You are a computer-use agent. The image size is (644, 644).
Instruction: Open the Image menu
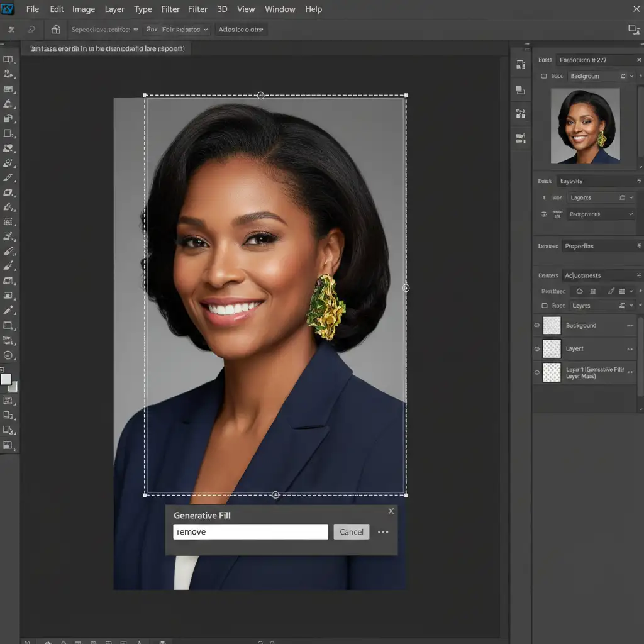pos(84,9)
